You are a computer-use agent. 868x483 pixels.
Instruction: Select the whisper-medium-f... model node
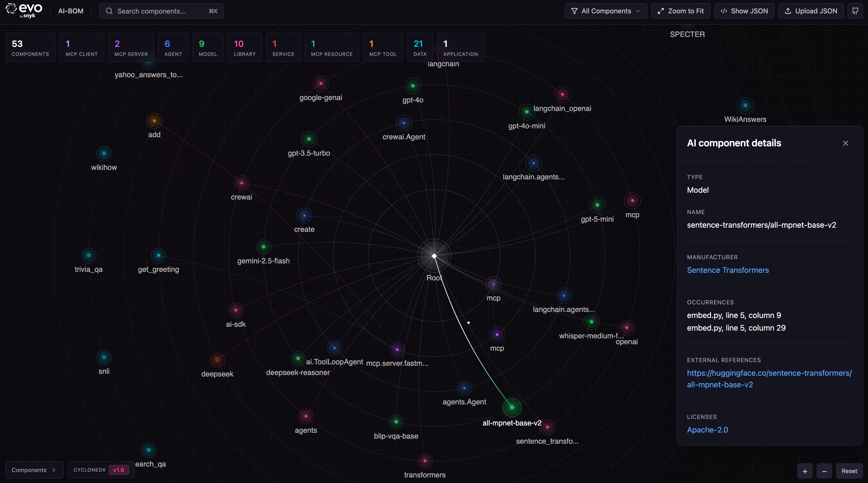[x=591, y=322]
